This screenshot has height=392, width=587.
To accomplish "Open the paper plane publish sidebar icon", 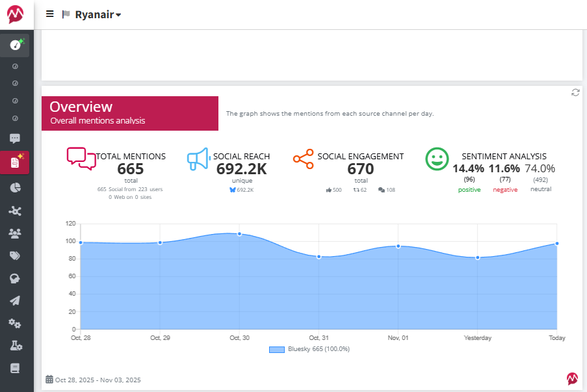I will pos(15,300).
